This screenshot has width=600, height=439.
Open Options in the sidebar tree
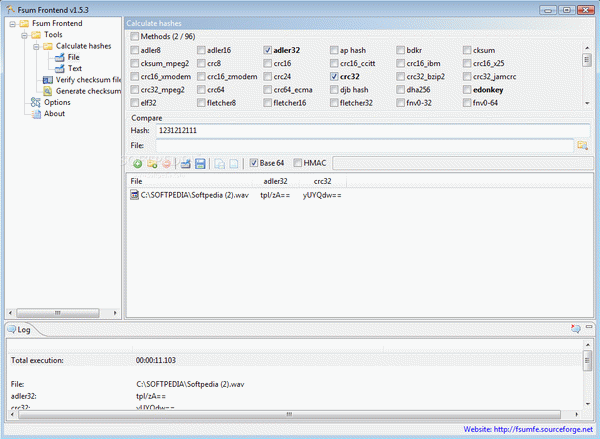coord(56,102)
